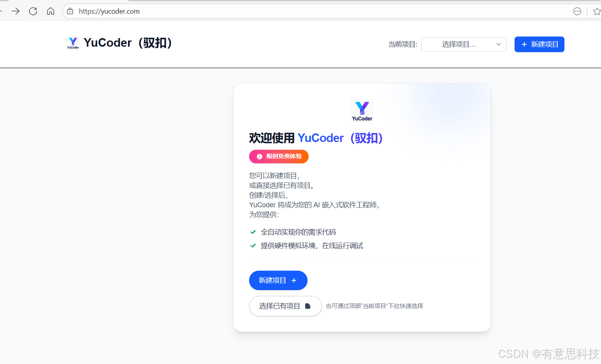Image resolution: width=601 pixels, height=364 pixels.
Task: Click the 当前项目 label
Action: [x=403, y=44]
